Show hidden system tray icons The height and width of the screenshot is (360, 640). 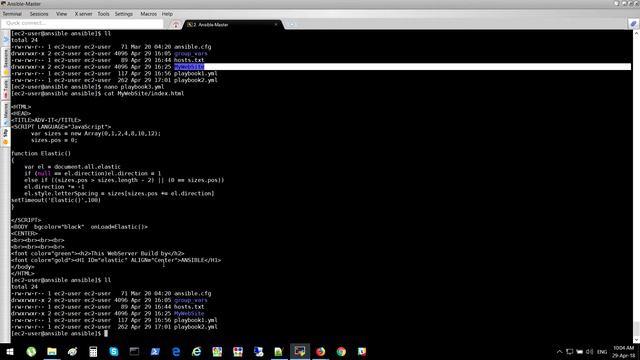(x=560, y=351)
